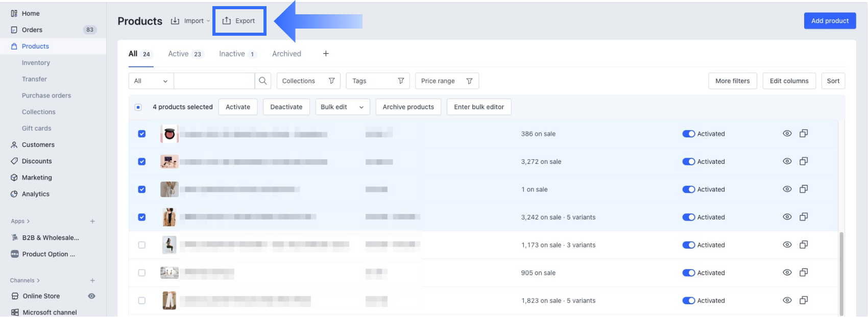The height and width of the screenshot is (317, 868).
Task: Select the All products tab
Action: click(x=140, y=54)
